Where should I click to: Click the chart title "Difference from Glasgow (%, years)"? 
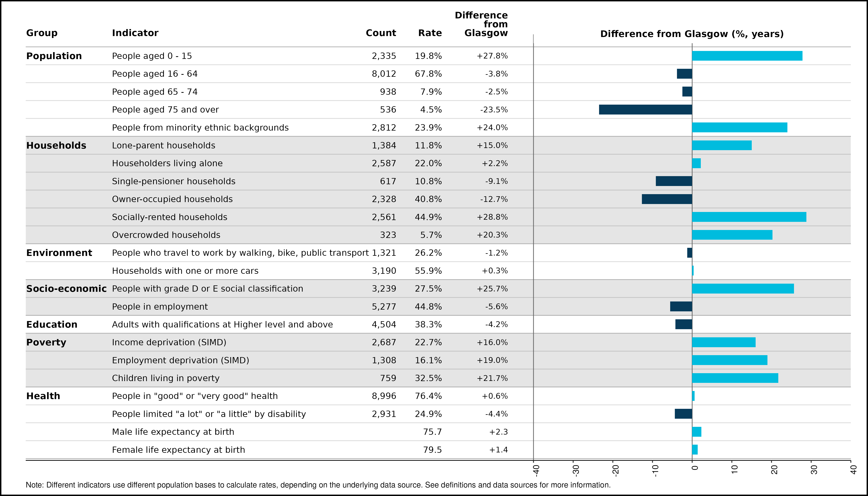[x=691, y=34]
